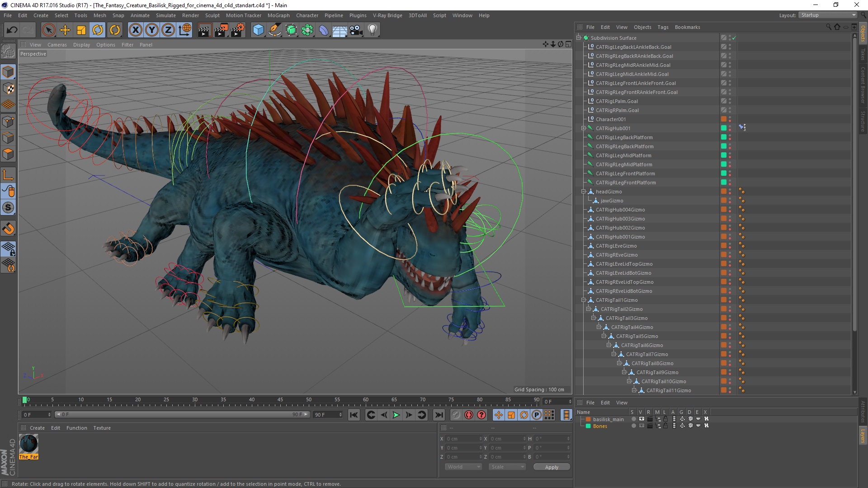Select the Move tool
Image resolution: width=868 pixels, height=488 pixels.
(x=65, y=30)
